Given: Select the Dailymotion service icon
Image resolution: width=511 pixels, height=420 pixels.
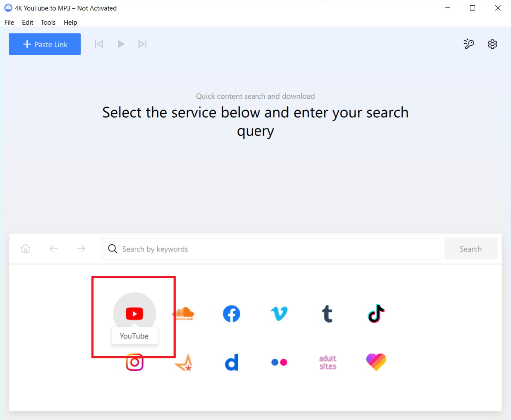Looking at the screenshot, I should click(232, 362).
